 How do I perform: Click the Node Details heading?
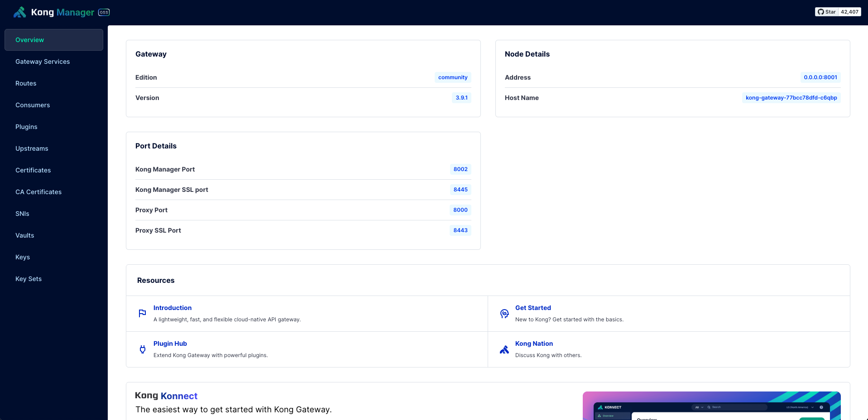[x=527, y=54]
